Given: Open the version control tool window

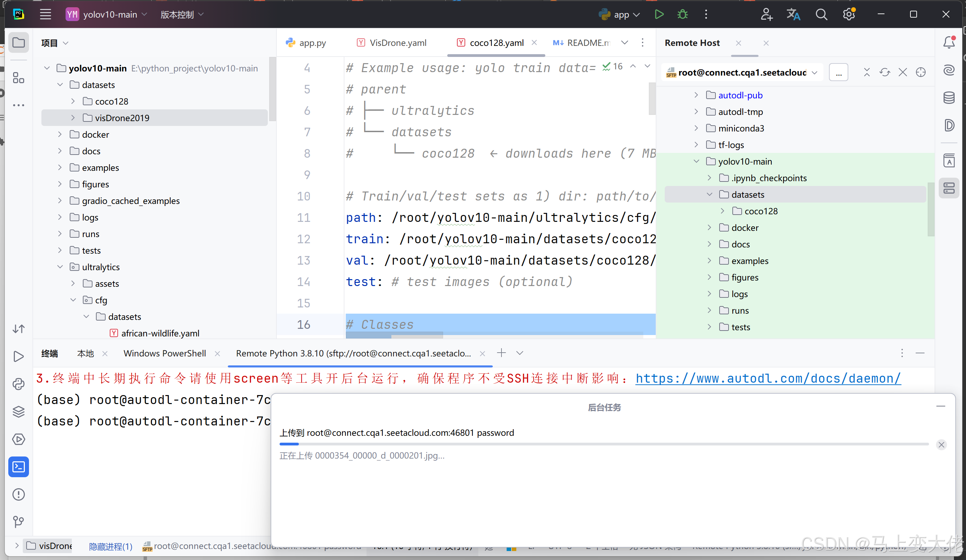Looking at the screenshot, I should point(19,521).
